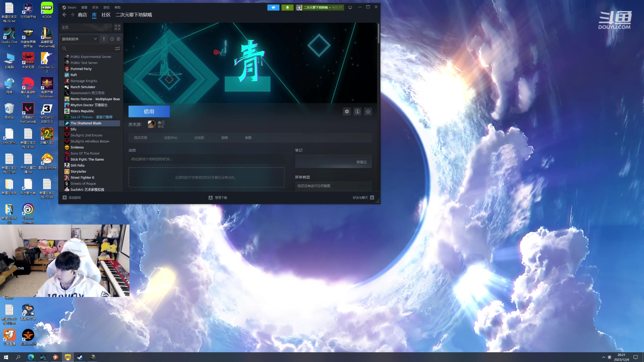Open advanced filter sliders icon
The width and height of the screenshot is (644, 362).
[117, 49]
